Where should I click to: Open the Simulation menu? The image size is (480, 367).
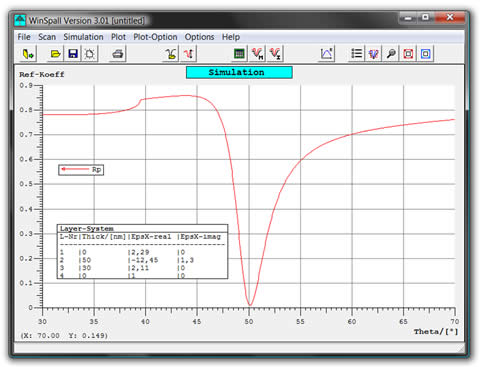(83, 37)
